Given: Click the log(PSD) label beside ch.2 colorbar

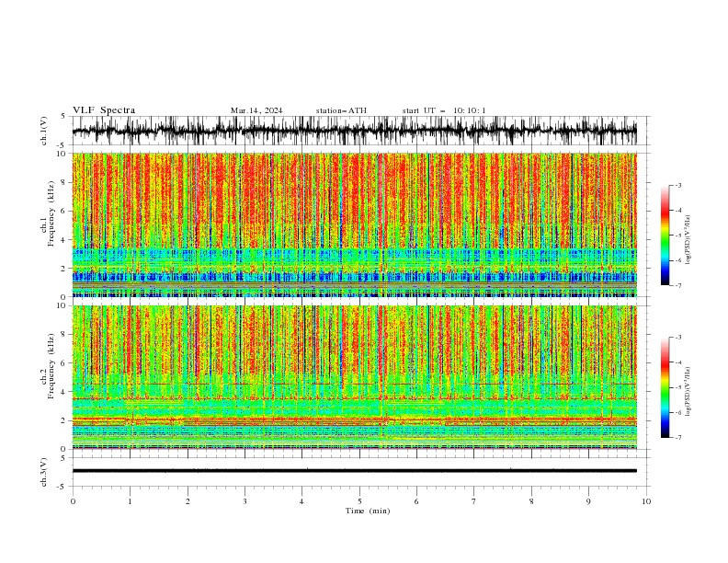Looking at the screenshot, I should coord(688,391).
